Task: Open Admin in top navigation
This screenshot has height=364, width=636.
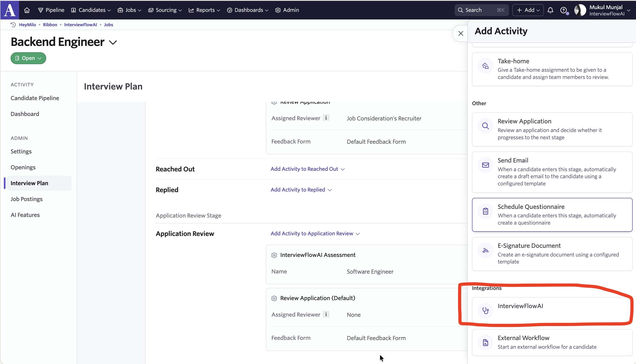Action: (287, 10)
